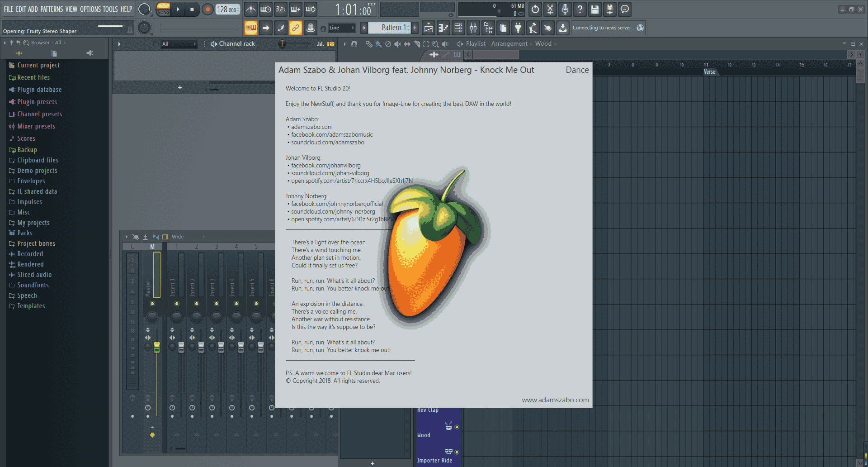Select the Slice tool in the playlist toolbar

point(416,44)
